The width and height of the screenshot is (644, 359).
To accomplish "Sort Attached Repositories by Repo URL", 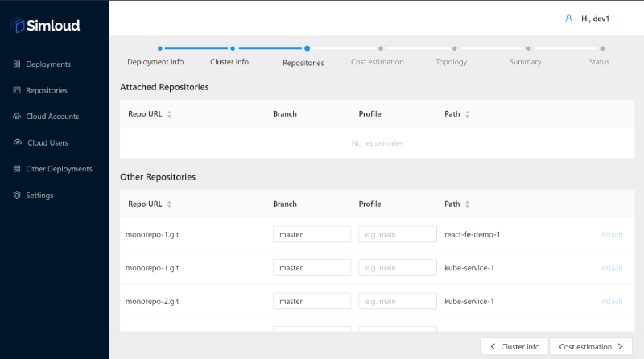I will tap(169, 114).
